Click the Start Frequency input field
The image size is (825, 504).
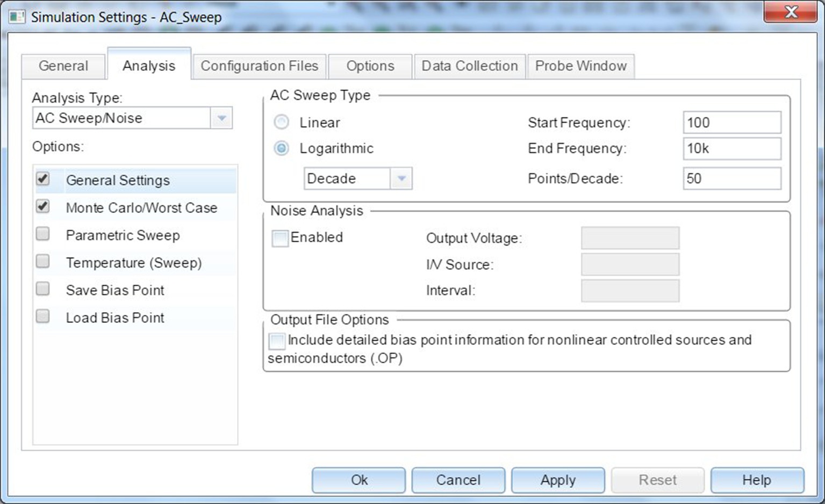[731, 123]
